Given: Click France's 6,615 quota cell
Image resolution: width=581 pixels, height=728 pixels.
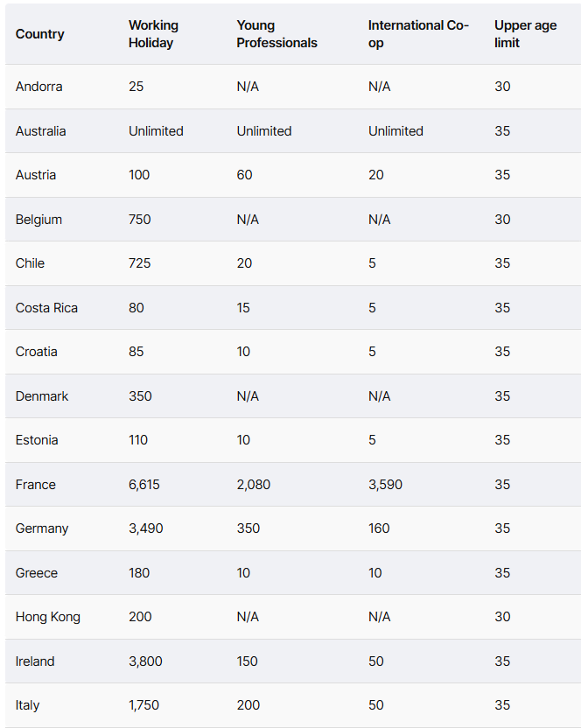Looking at the screenshot, I should click(144, 485).
